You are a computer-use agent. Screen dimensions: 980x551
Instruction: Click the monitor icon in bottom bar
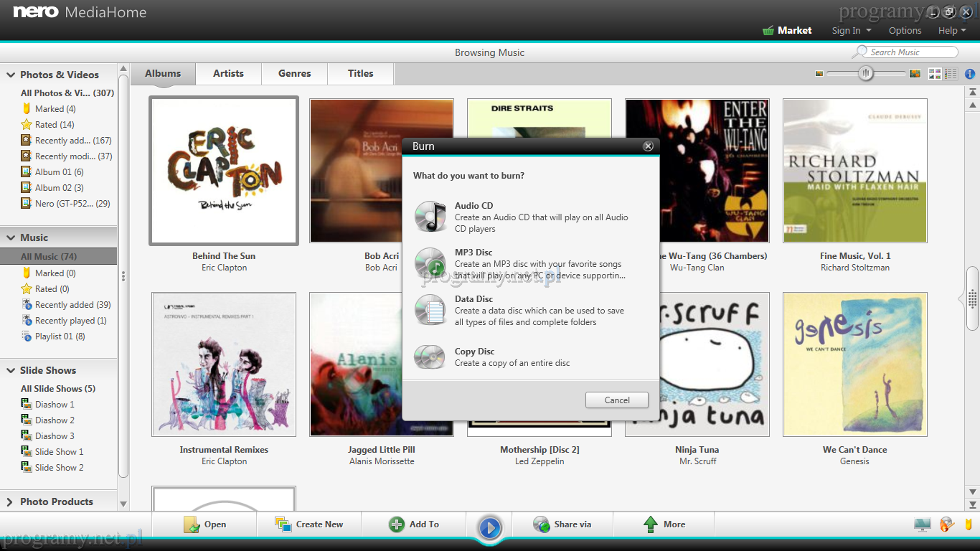click(923, 524)
